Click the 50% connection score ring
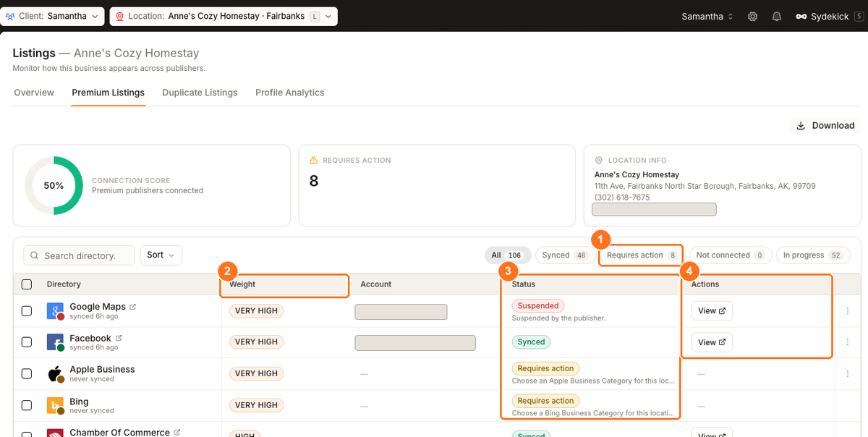 click(x=54, y=185)
